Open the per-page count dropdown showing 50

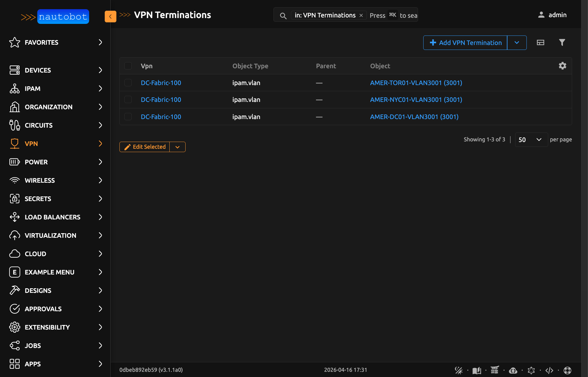(531, 140)
